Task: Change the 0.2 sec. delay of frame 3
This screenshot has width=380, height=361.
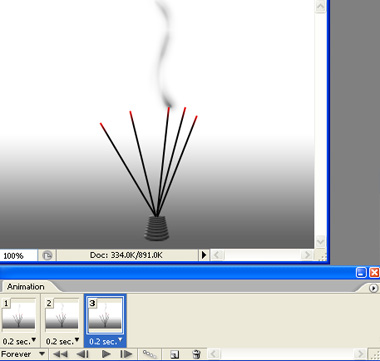Action: (105, 341)
